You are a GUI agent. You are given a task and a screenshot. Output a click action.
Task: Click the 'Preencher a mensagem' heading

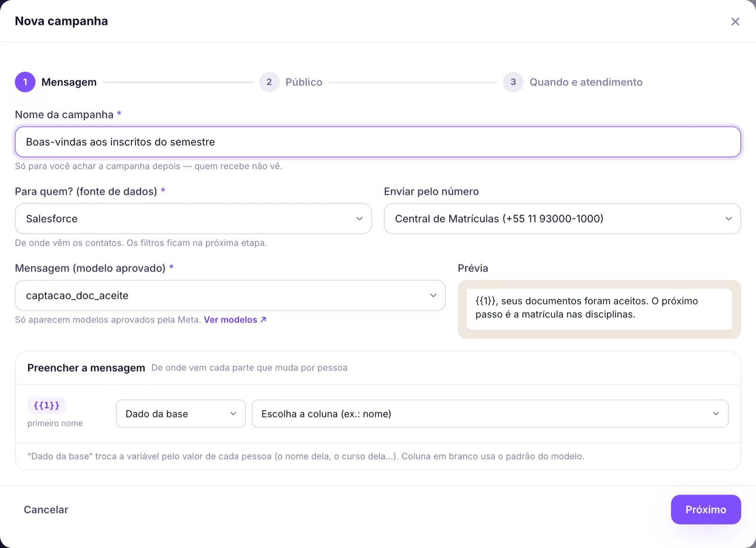[86, 368]
